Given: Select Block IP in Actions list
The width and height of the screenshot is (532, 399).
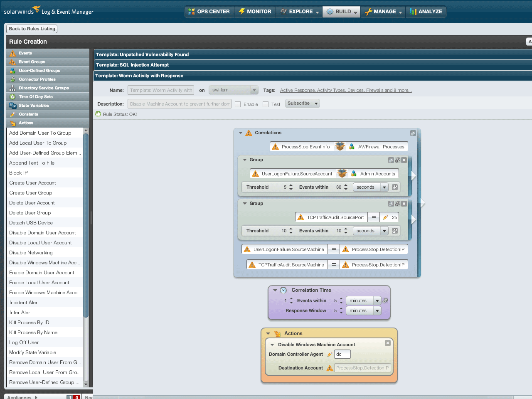Looking at the screenshot, I should (45, 173).
